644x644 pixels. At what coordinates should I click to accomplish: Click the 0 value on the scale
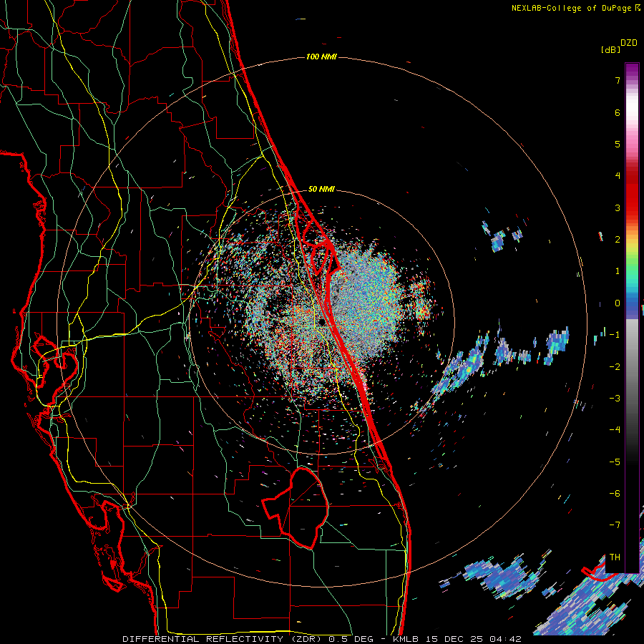point(618,303)
